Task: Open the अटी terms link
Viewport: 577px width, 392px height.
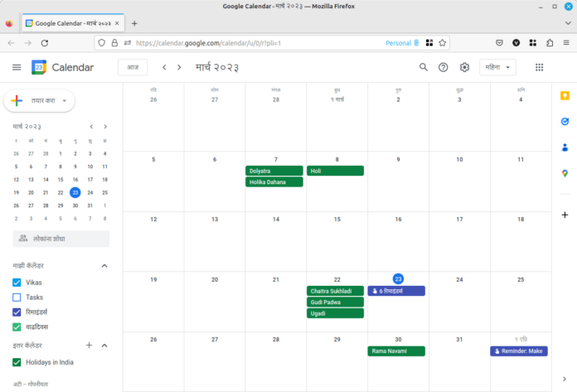Action: (x=17, y=384)
